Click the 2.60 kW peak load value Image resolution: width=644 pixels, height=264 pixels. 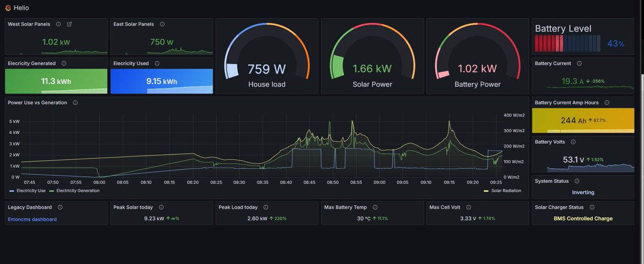(x=257, y=219)
